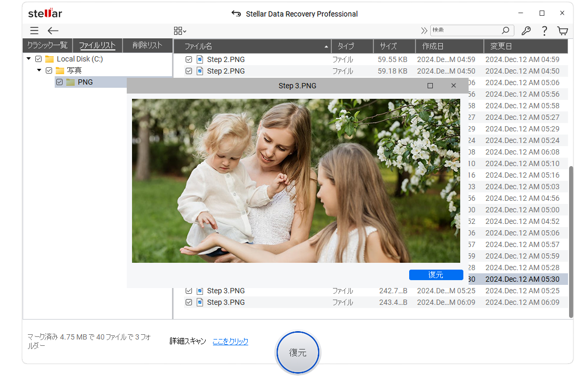Select row with modified time 05:30

click(x=518, y=279)
